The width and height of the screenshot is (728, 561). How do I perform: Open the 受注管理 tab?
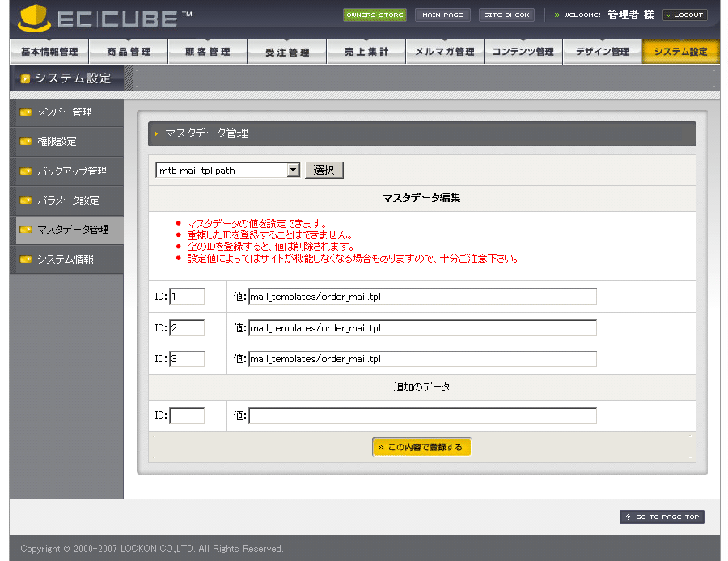287,52
